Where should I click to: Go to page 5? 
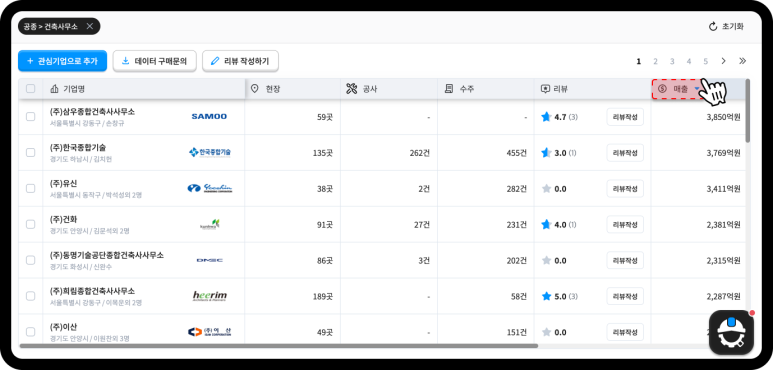[x=705, y=62]
